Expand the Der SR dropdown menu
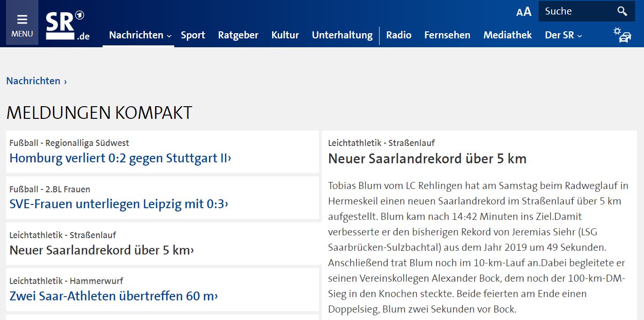This screenshot has width=644, height=320. 563,35
